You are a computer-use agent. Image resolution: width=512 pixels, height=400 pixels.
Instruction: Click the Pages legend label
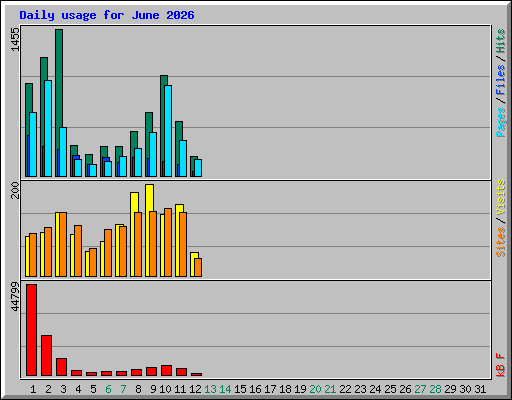point(500,122)
